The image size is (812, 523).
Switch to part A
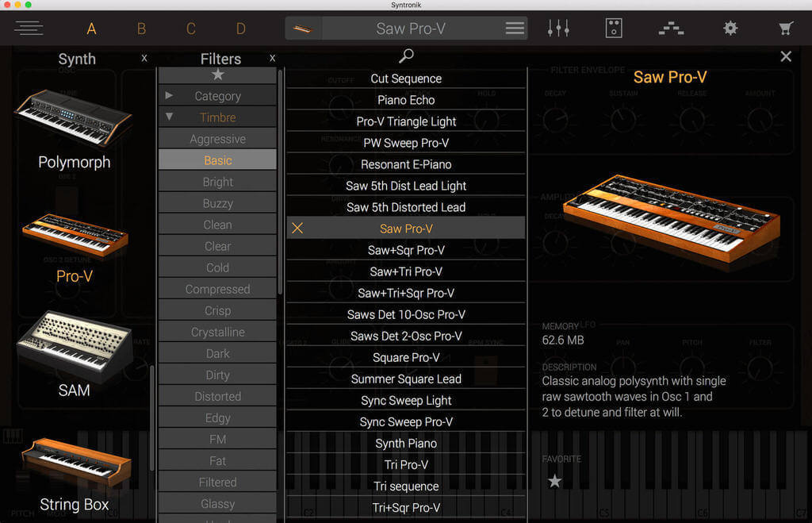tap(92, 29)
